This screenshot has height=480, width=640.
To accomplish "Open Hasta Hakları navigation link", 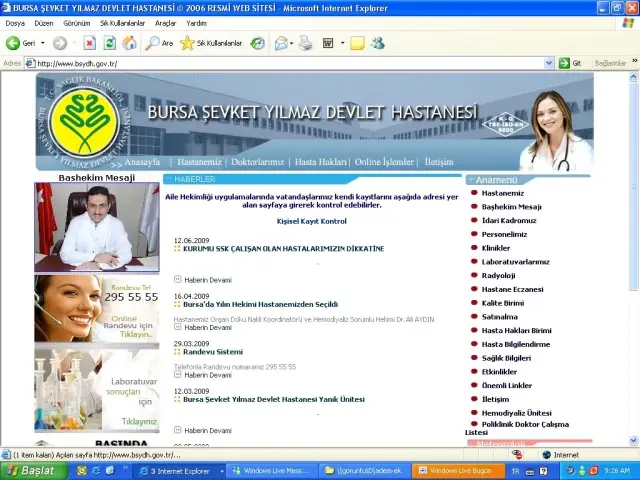I will (x=321, y=162).
